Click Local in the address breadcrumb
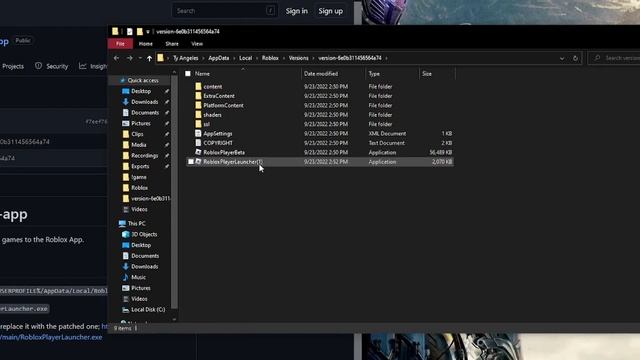Viewport: 640px width, 360px height. pyautogui.click(x=245, y=58)
